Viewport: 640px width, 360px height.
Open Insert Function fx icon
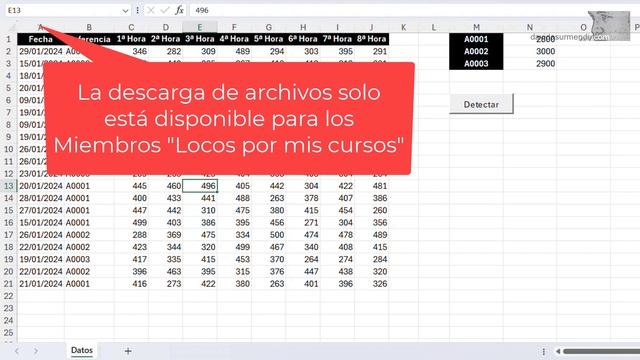tap(179, 11)
